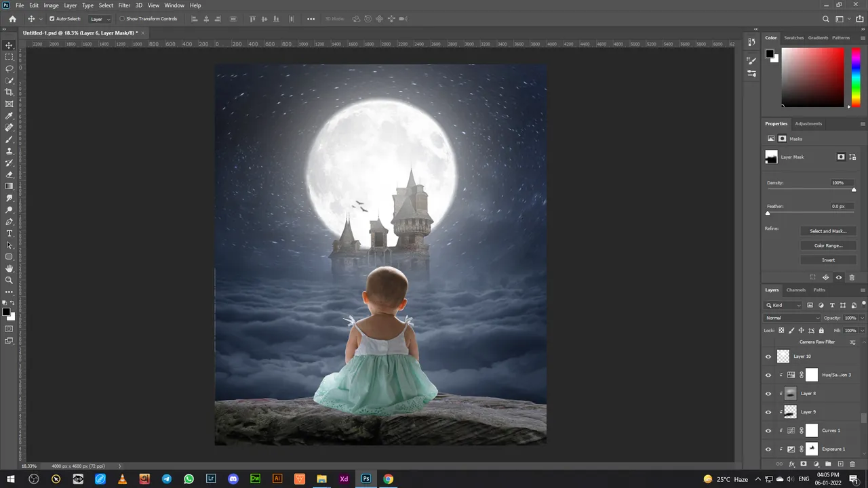Open the Fill dropdown arrow
The image size is (868, 488).
[862, 331]
